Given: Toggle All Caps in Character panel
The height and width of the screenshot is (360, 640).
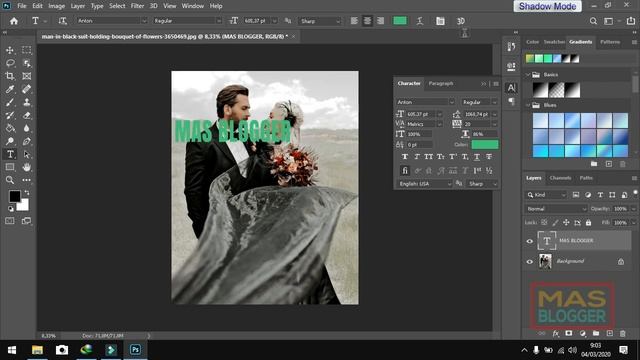Looking at the screenshot, I should 428,157.
